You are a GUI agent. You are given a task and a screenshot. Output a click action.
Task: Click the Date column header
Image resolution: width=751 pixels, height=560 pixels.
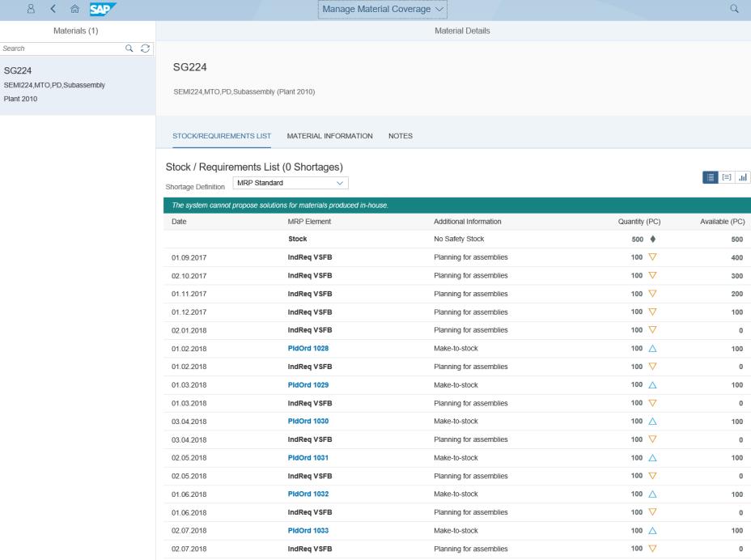[179, 221]
